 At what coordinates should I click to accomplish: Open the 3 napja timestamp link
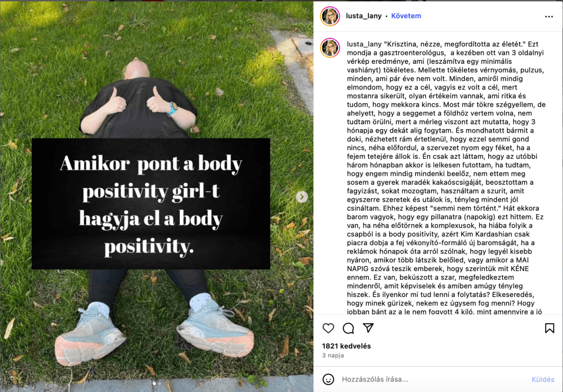(x=333, y=355)
